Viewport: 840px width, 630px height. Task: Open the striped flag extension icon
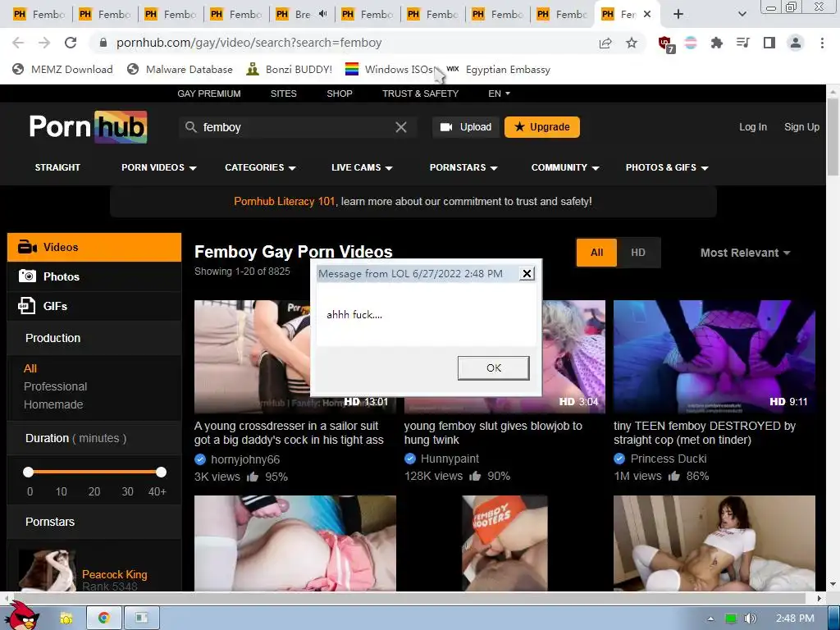point(691,43)
